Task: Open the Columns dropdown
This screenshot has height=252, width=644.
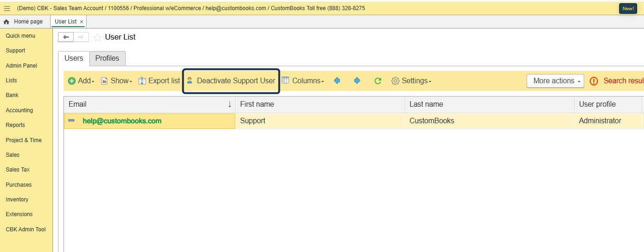Action: [x=303, y=81]
